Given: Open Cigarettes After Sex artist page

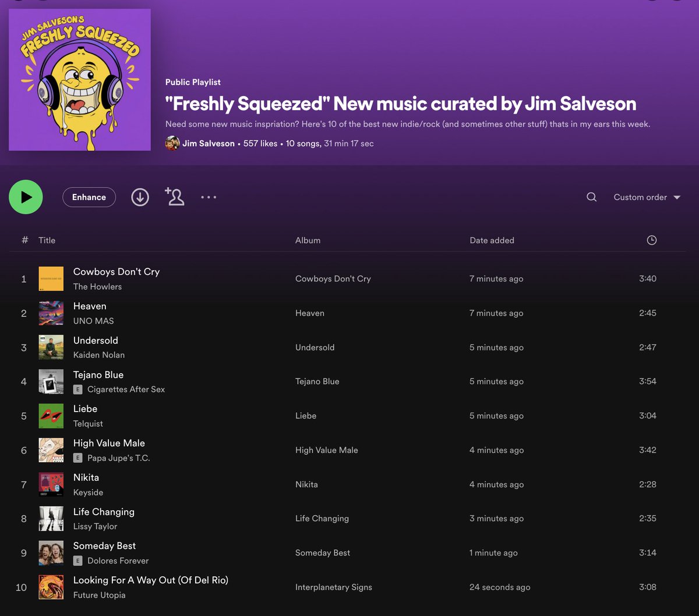Looking at the screenshot, I should point(126,390).
